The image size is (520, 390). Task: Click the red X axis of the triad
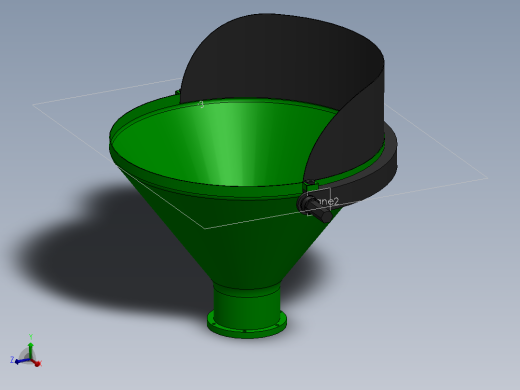(36, 362)
